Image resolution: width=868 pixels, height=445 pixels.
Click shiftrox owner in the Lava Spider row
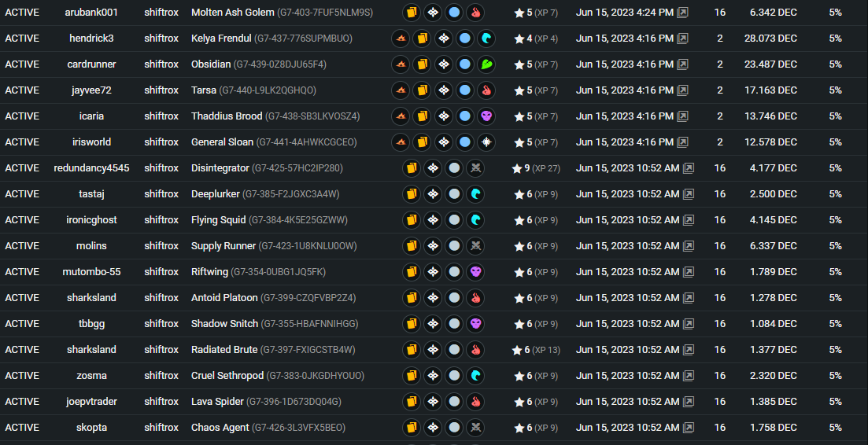161,401
